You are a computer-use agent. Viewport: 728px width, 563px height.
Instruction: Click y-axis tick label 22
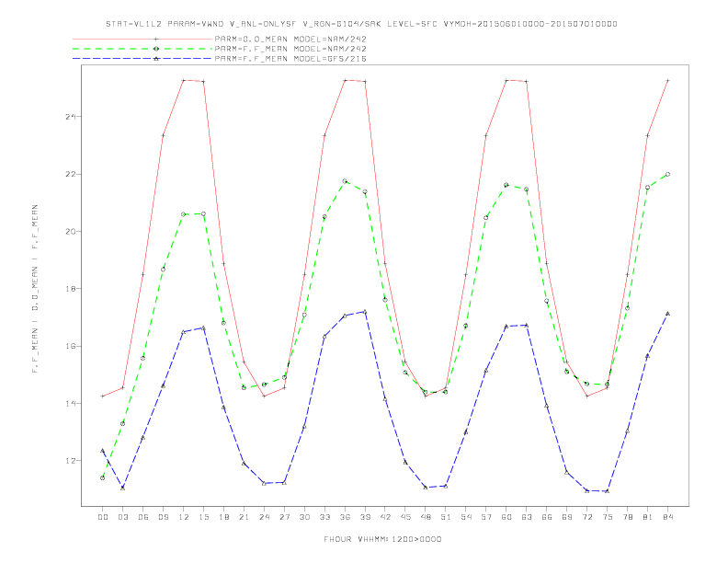pyautogui.click(x=71, y=174)
